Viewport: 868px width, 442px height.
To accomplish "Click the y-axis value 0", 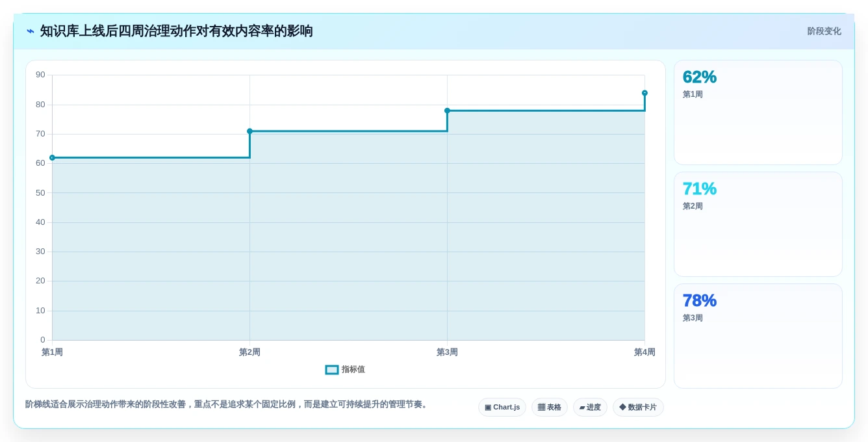I will (x=43, y=340).
